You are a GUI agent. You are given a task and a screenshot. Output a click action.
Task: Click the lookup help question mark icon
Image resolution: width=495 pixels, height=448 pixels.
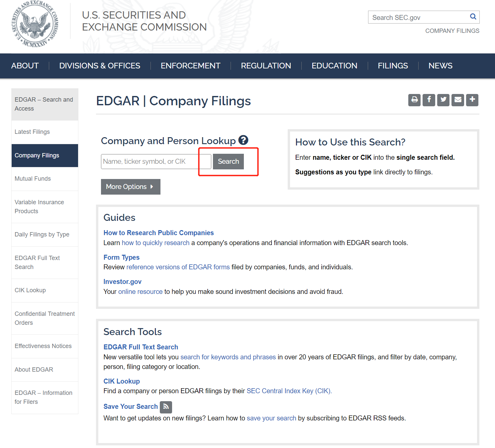tap(243, 140)
